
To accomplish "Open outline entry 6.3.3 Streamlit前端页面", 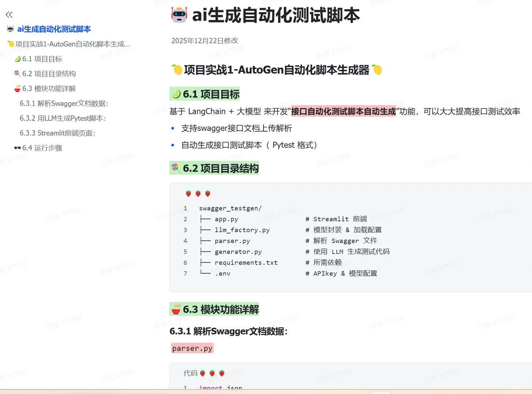I will click(57, 133).
